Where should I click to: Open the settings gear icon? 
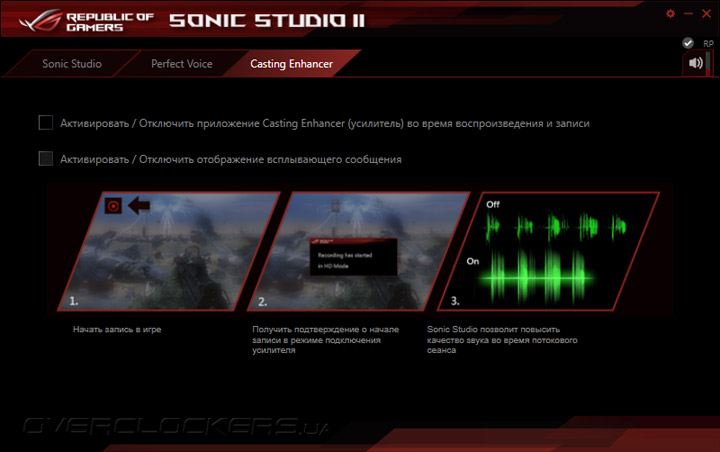tap(670, 14)
